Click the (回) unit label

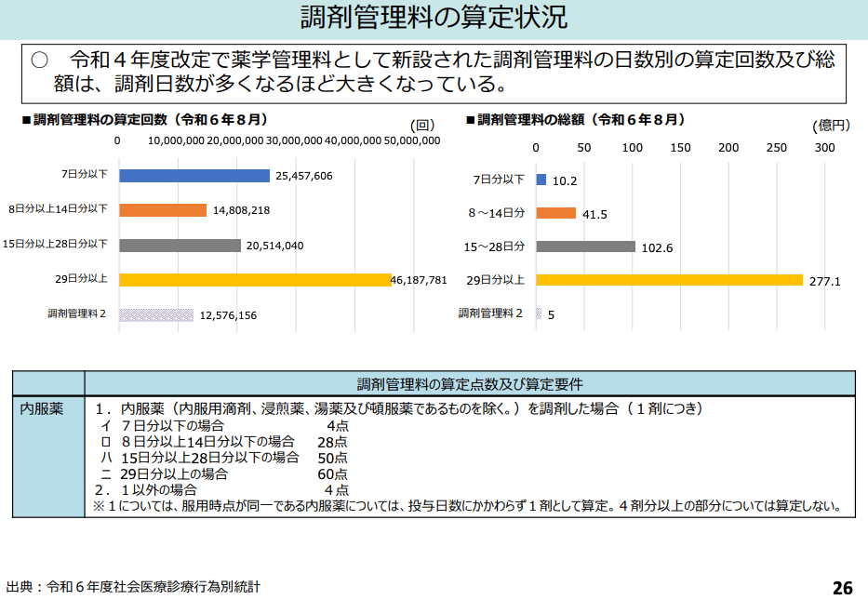coord(422,126)
